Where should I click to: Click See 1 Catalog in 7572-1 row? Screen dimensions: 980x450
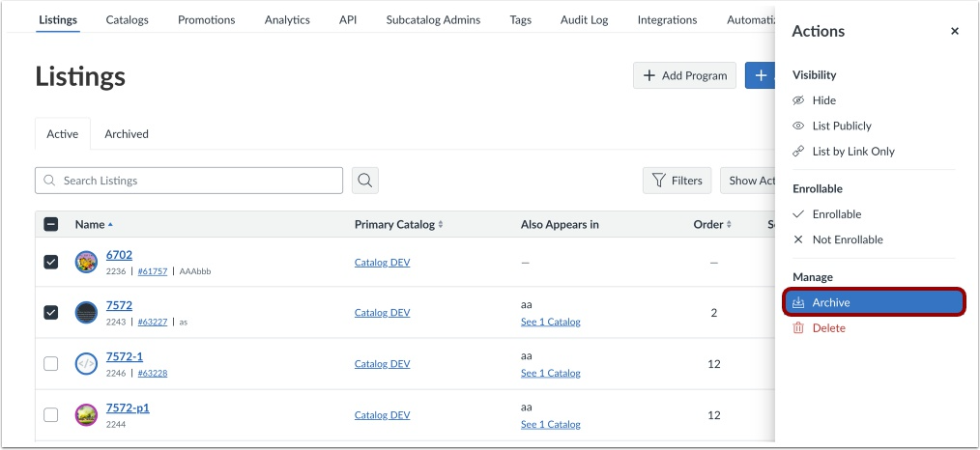click(551, 374)
